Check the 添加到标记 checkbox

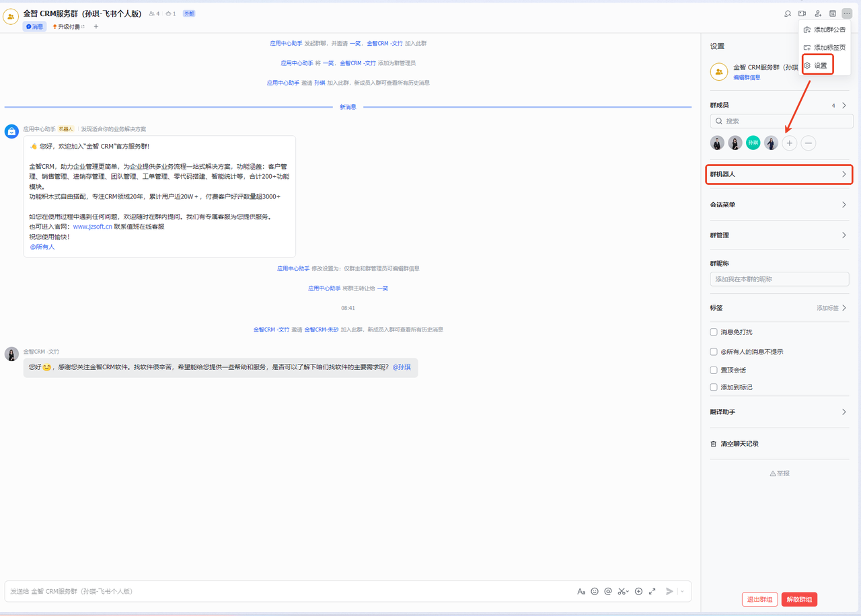point(714,387)
